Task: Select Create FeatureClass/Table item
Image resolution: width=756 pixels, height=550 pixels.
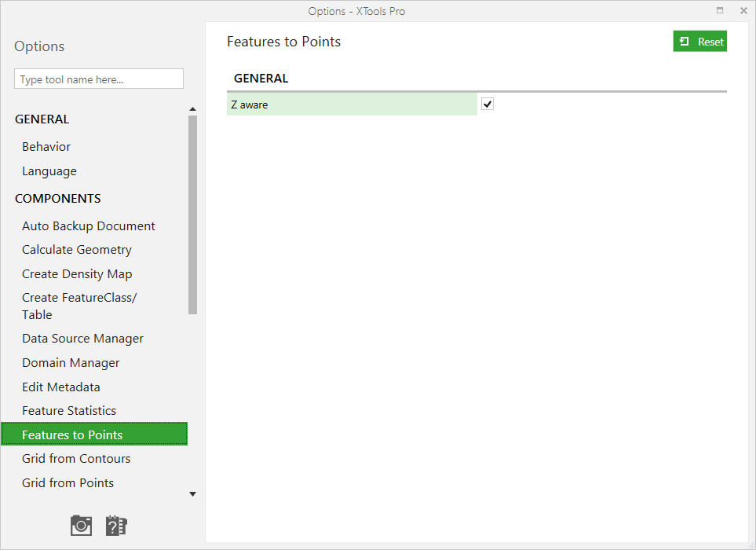Action: [x=79, y=306]
